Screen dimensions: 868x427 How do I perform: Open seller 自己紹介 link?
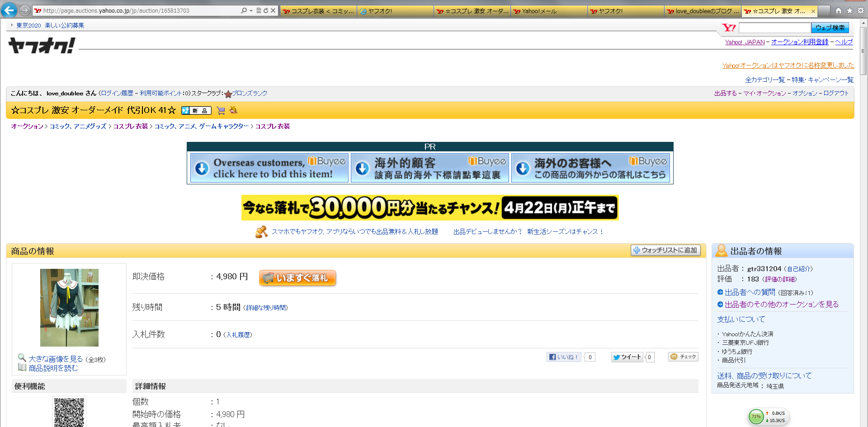pyautogui.click(x=799, y=269)
